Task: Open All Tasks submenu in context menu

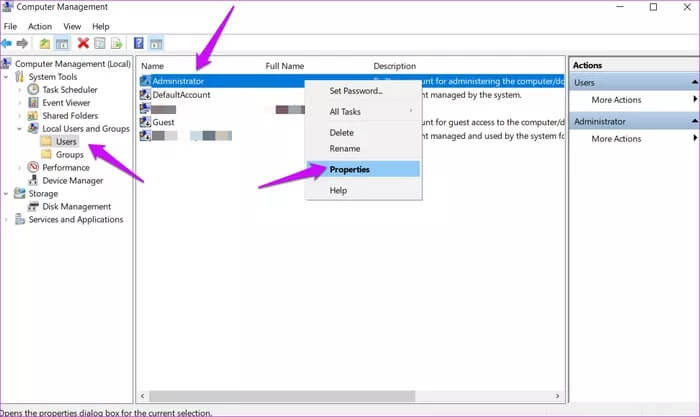Action: coord(363,112)
